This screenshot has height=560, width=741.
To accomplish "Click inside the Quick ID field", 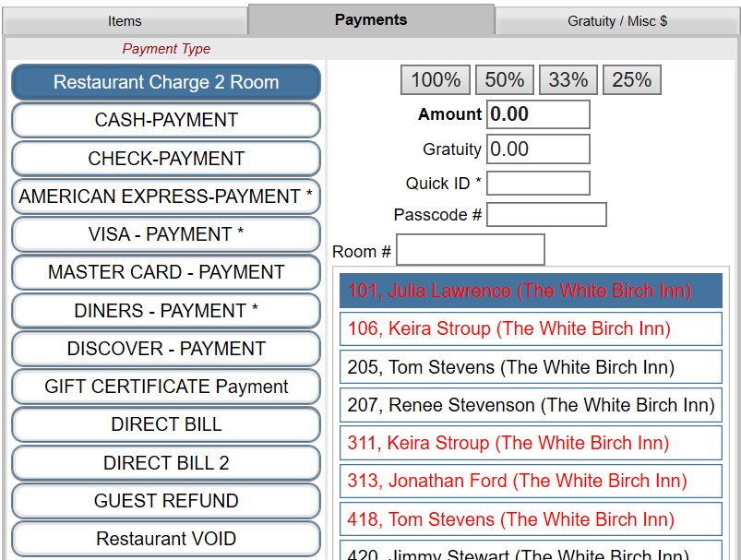I will [538, 183].
